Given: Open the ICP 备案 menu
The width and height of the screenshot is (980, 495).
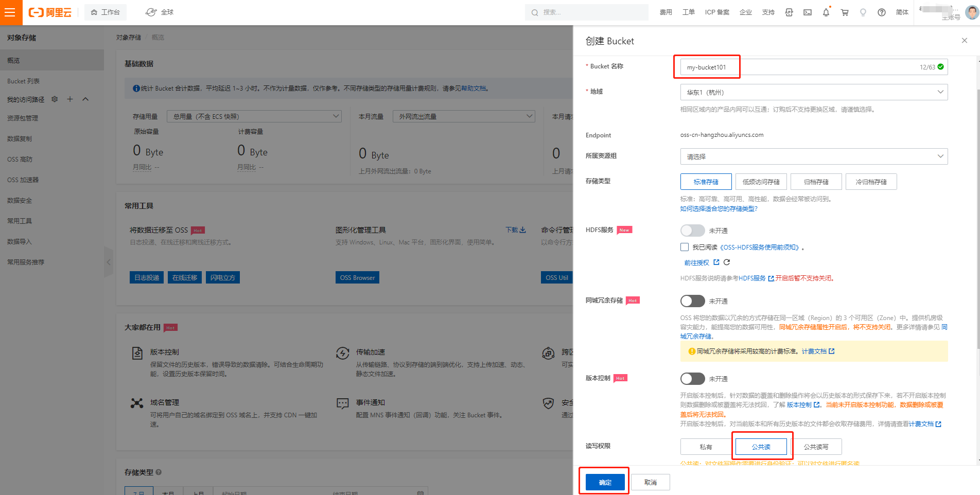Looking at the screenshot, I should coord(717,12).
